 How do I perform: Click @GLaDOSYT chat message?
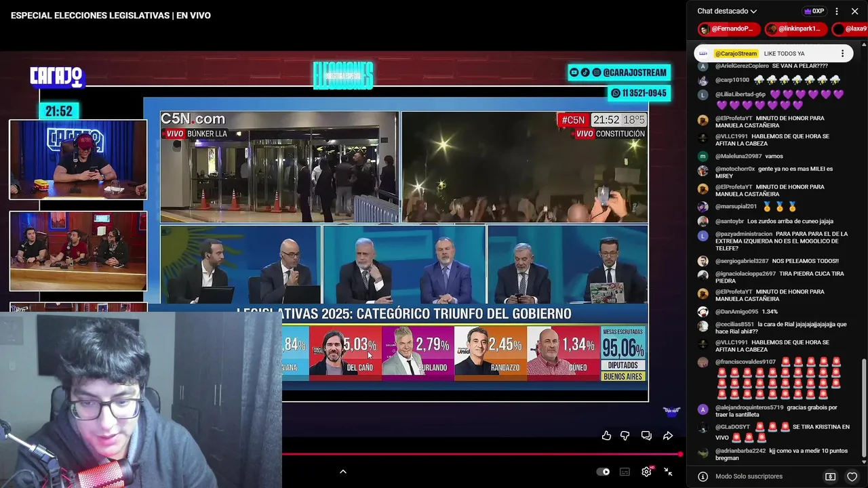[x=773, y=432]
